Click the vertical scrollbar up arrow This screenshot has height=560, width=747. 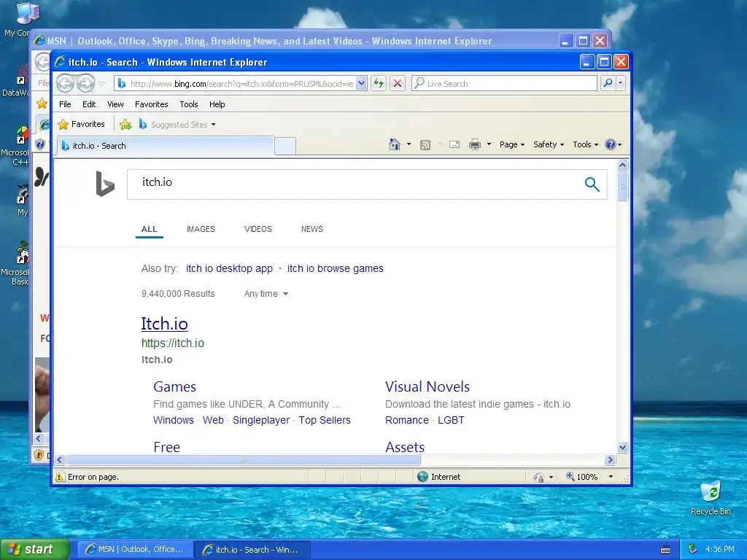pos(622,166)
